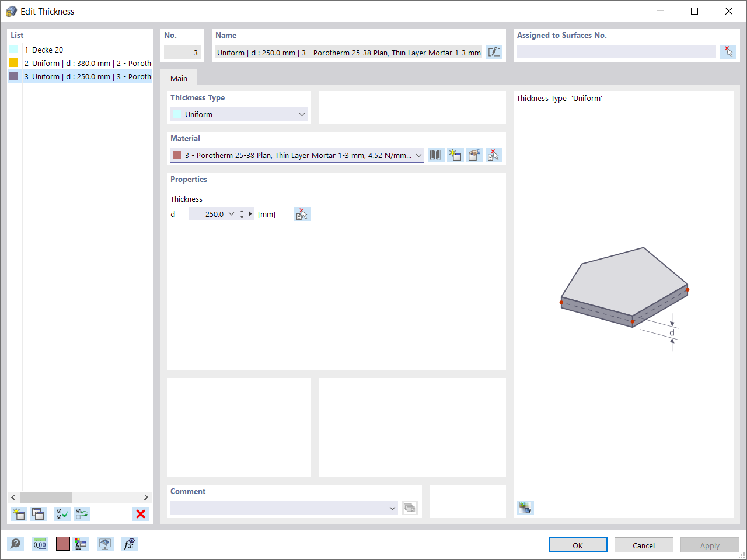Open the thickness d value dropdown arrow
The height and width of the screenshot is (560, 747).
pyautogui.click(x=231, y=214)
